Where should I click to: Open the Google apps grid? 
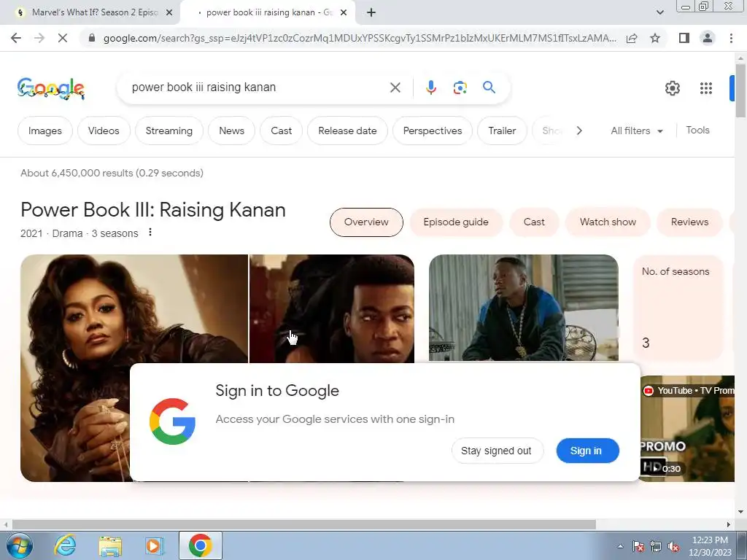[x=706, y=88]
